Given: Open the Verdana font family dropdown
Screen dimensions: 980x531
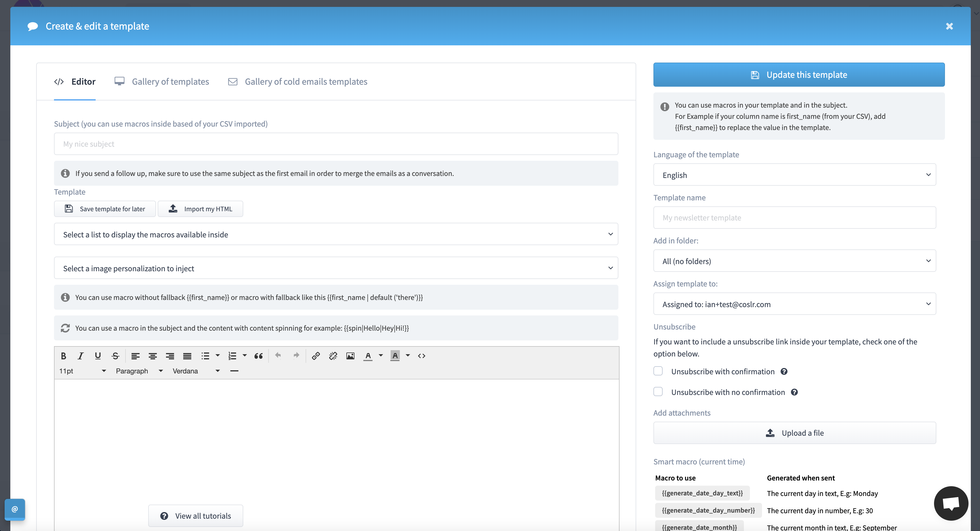Looking at the screenshot, I should pos(196,371).
